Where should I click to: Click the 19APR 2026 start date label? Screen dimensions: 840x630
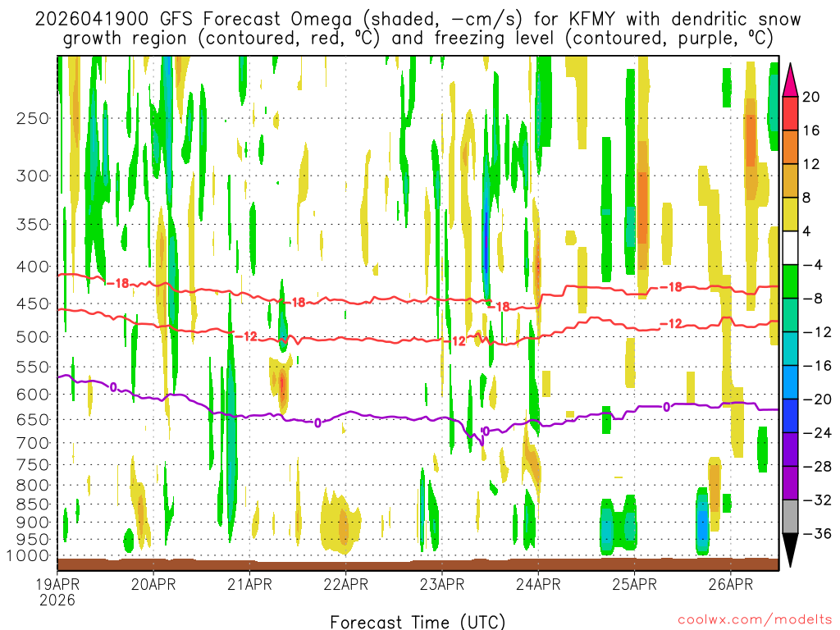58,592
